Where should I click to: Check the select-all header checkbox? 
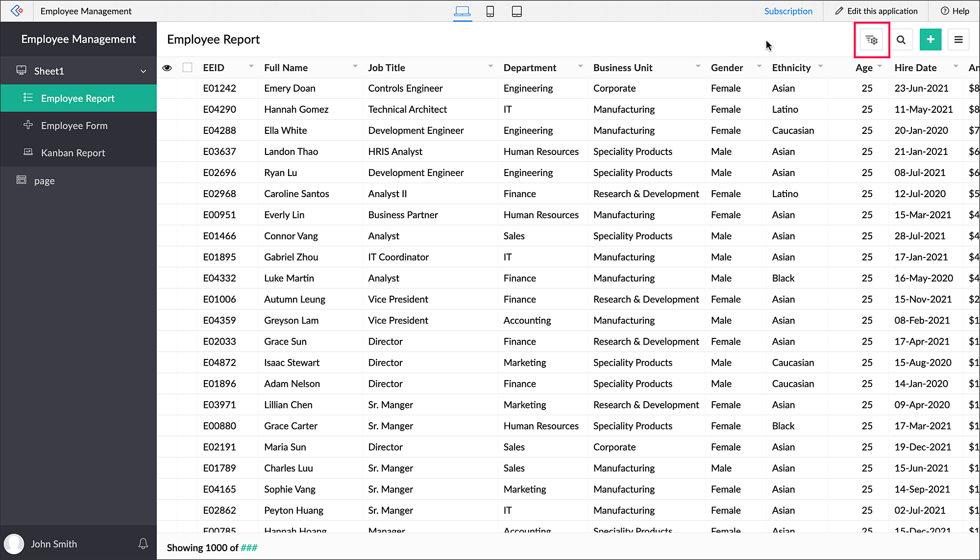coord(187,68)
